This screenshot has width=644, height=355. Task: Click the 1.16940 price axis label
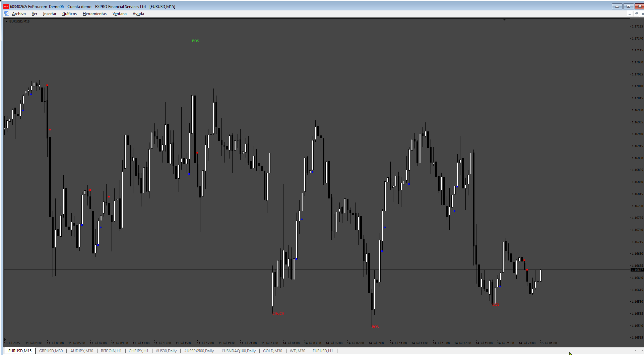coord(637,134)
